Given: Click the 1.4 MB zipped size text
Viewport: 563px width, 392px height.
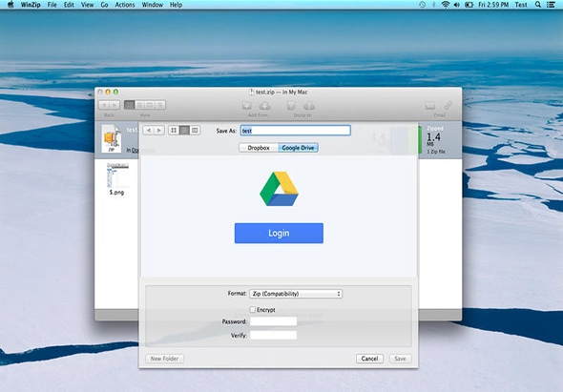Looking at the screenshot, I should [433, 139].
